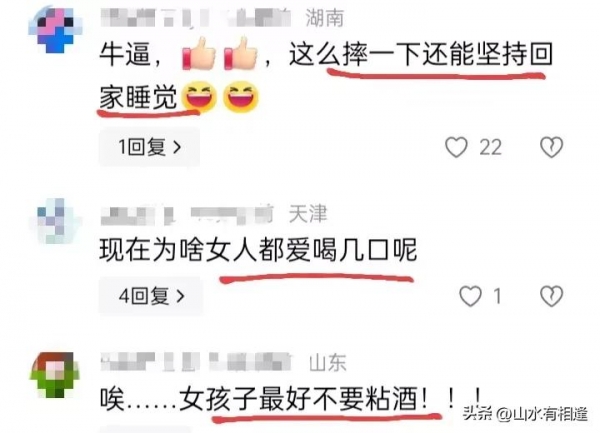This screenshot has width=600, height=433.
Task: Open the Hunan commenter's pixelated avatar
Action: [56, 30]
